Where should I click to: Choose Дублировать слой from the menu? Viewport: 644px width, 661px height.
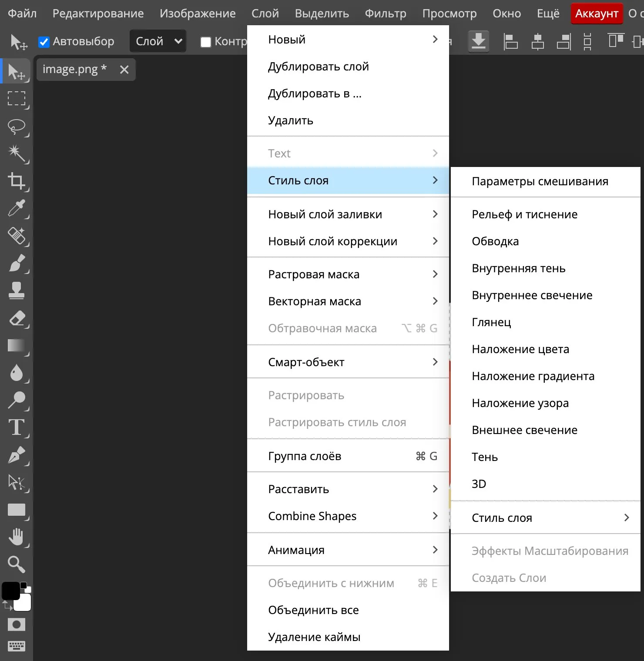click(x=348, y=67)
